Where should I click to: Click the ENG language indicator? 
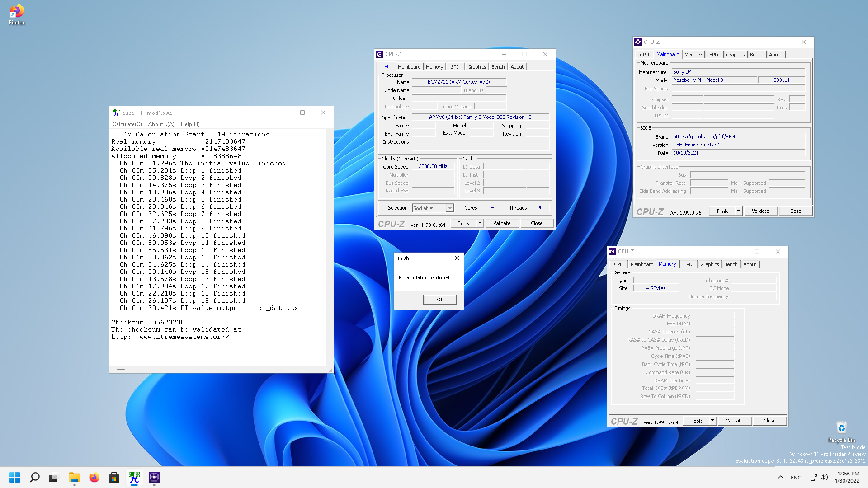[x=796, y=478]
